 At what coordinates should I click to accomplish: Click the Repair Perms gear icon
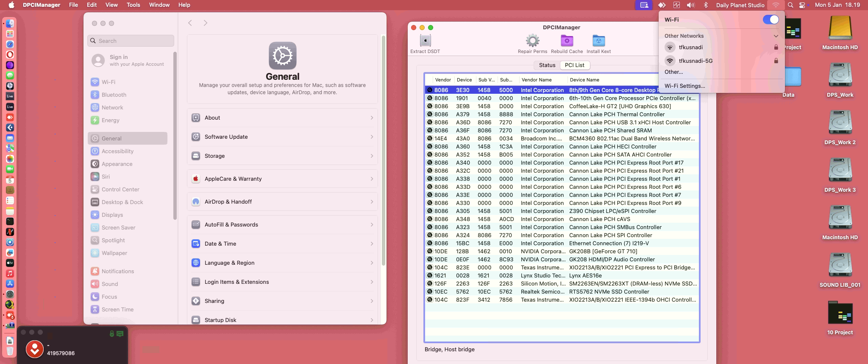tap(532, 41)
